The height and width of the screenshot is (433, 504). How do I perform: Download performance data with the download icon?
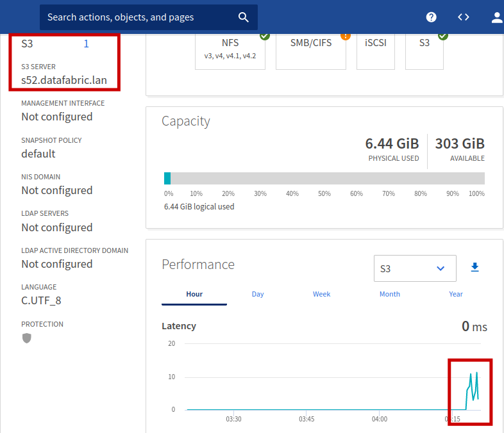tap(475, 267)
